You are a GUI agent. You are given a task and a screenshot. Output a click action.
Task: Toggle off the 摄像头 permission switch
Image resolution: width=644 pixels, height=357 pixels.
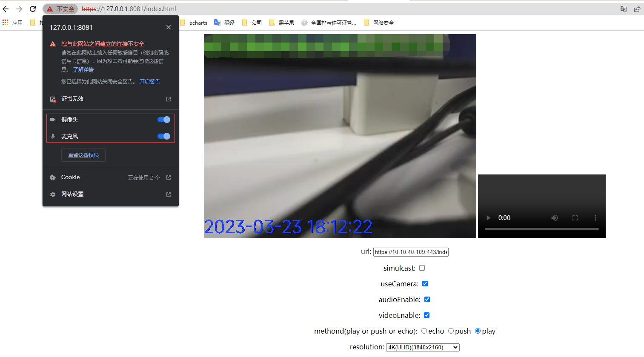pos(163,120)
